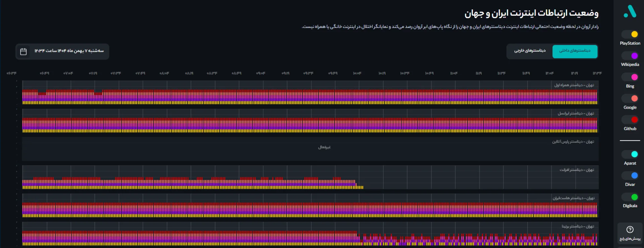Screen dimensions: 644x248
Task: Select the دیتاسنترهای داخلی tab
Action: click(575, 51)
